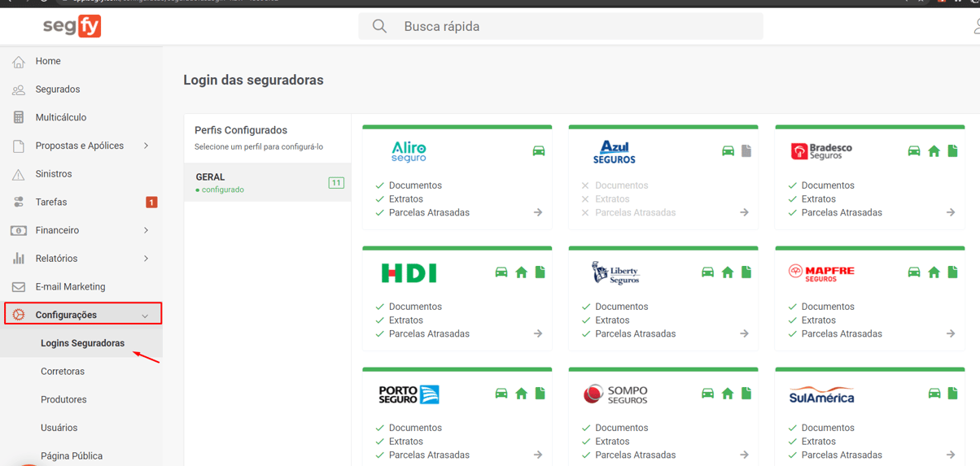Click the house icon on Bradesco card
Viewport: 980px width, 466px height.
pyautogui.click(x=934, y=151)
